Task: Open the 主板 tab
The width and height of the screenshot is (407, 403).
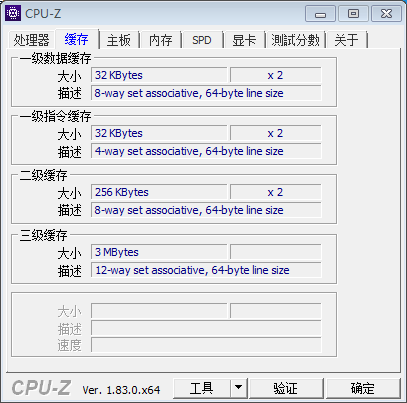Action: click(119, 40)
